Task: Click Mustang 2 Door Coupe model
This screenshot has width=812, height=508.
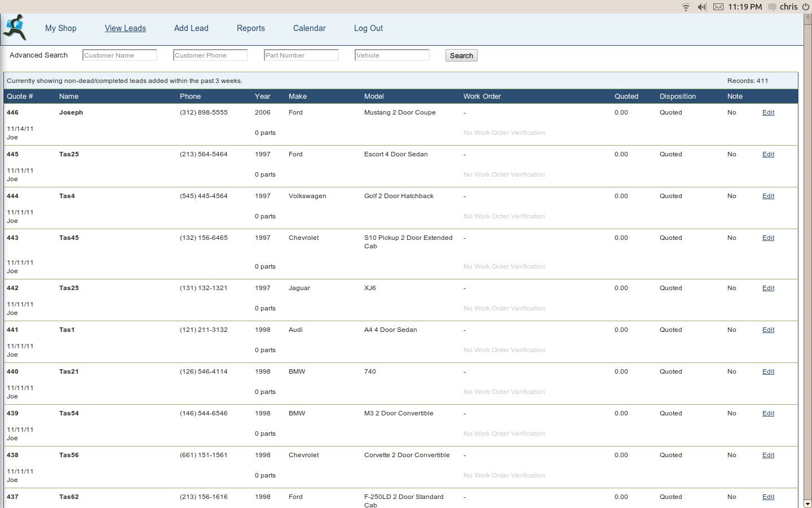Action: [x=400, y=112]
